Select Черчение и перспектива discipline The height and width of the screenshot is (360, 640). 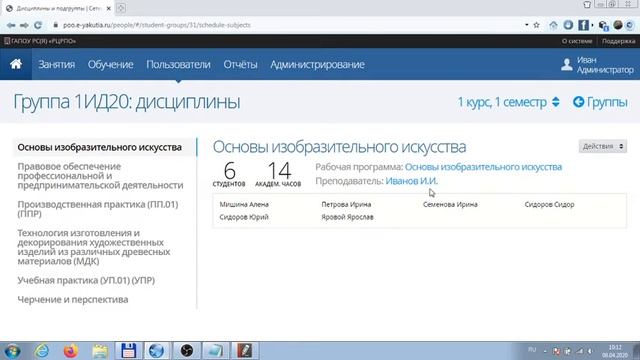73,300
